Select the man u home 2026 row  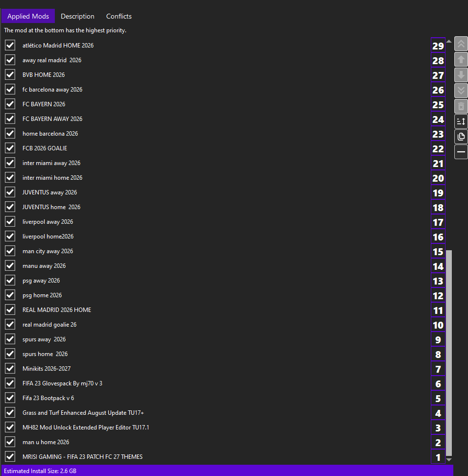point(224,442)
